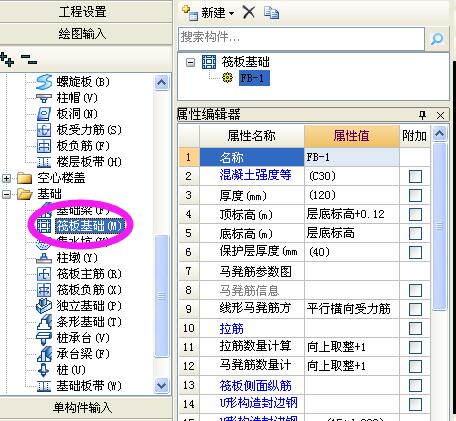Tick the 附加 checkbox for 厚度(mm)
The width and height of the screenshot is (456, 421).
pos(415,195)
